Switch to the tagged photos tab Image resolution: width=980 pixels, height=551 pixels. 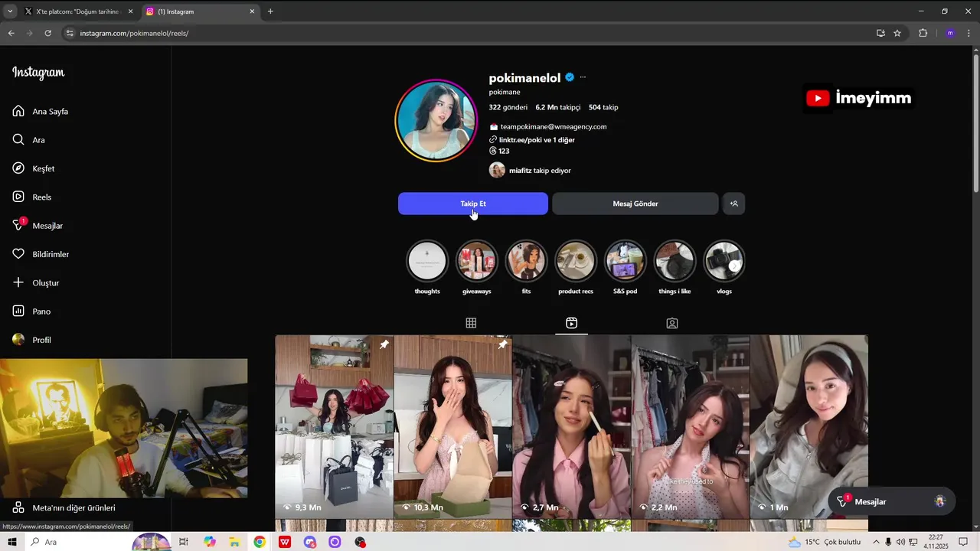click(672, 323)
